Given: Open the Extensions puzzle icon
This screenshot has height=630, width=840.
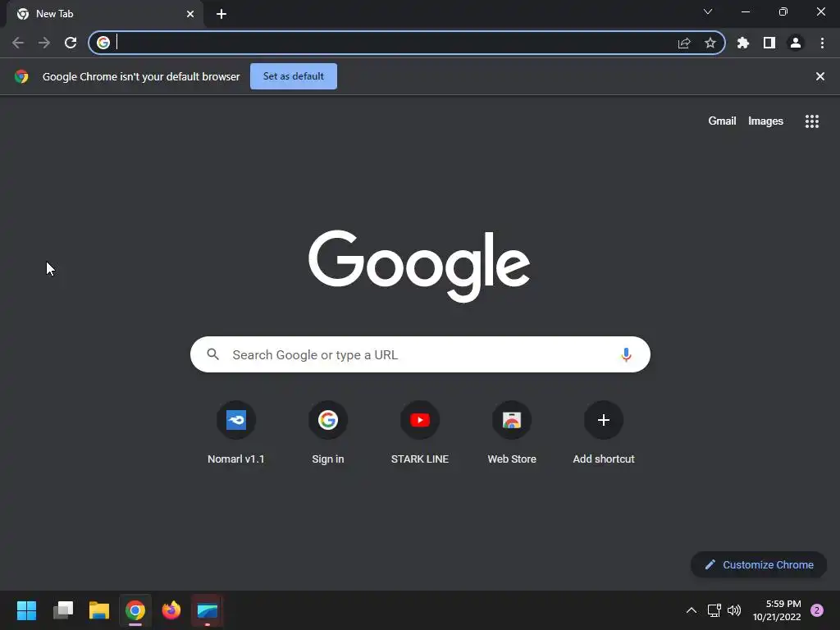Looking at the screenshot, I should coord(743,43).
